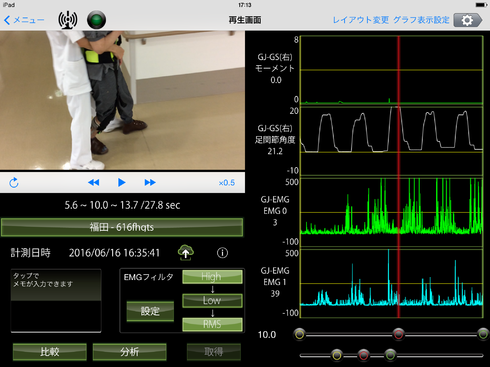Tap the 2016/06/16 16:35:41 measurement date
Image resolution: width=490 pixels, height=367 pixels.
[x=114, y=253]
